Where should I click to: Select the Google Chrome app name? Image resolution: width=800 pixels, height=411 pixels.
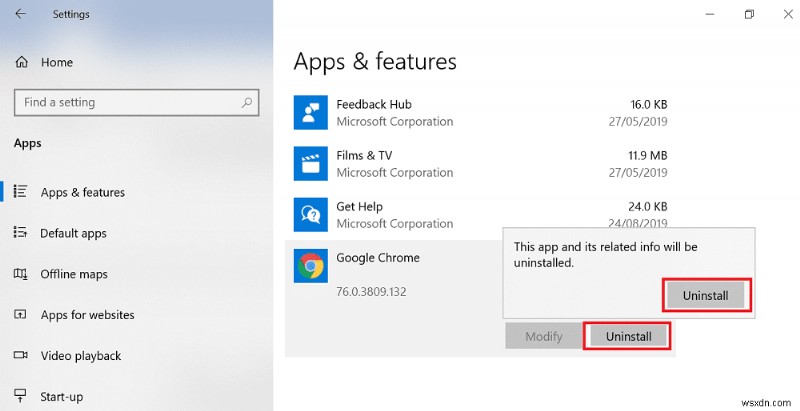tap(378, 258)
